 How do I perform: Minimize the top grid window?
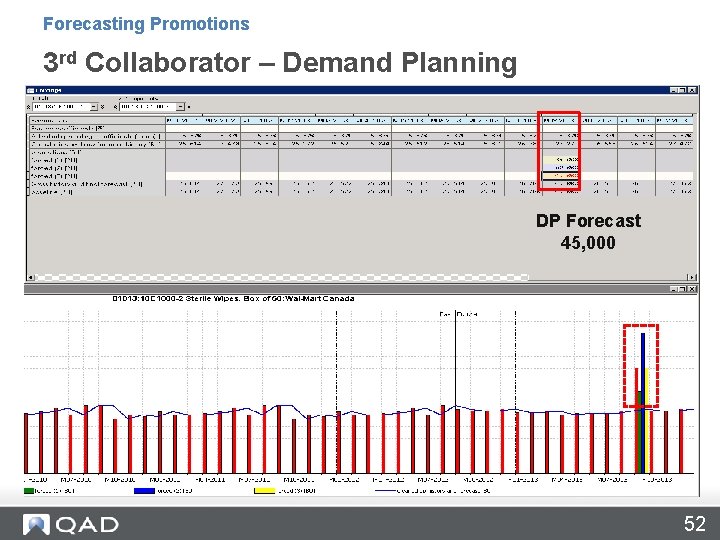point(674,90)
